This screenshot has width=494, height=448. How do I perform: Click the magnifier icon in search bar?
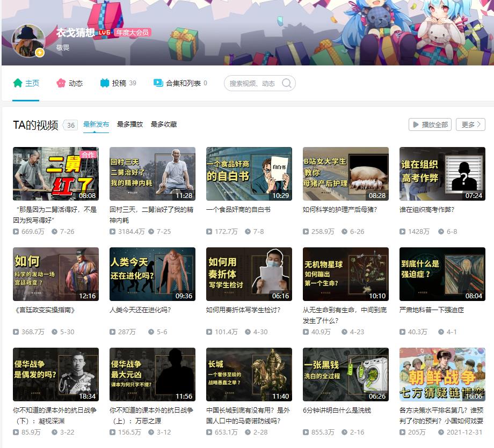tap(288, 83)
